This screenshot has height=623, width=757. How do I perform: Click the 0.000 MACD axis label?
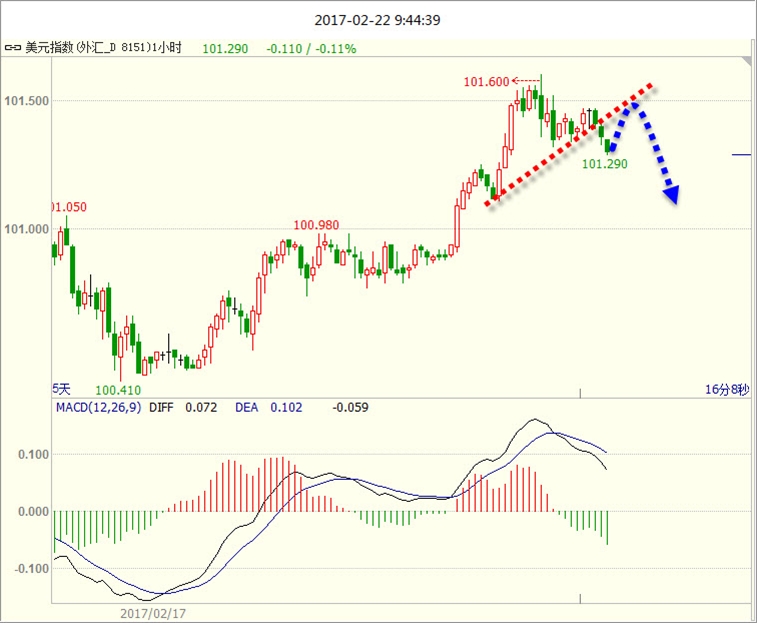pos(33,511)
